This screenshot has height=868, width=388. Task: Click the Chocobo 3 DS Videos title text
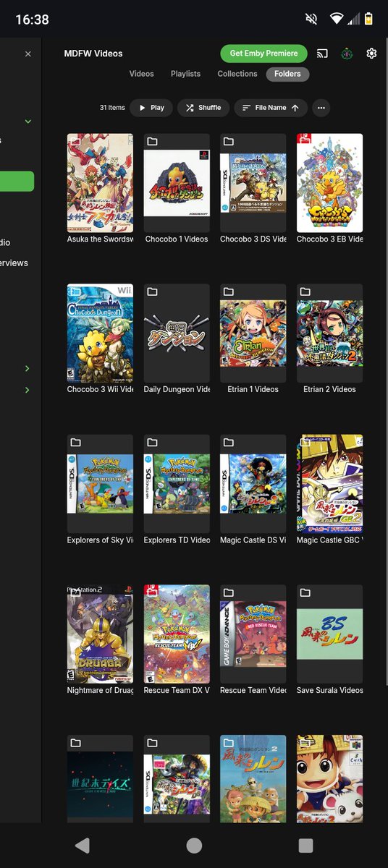253,239
